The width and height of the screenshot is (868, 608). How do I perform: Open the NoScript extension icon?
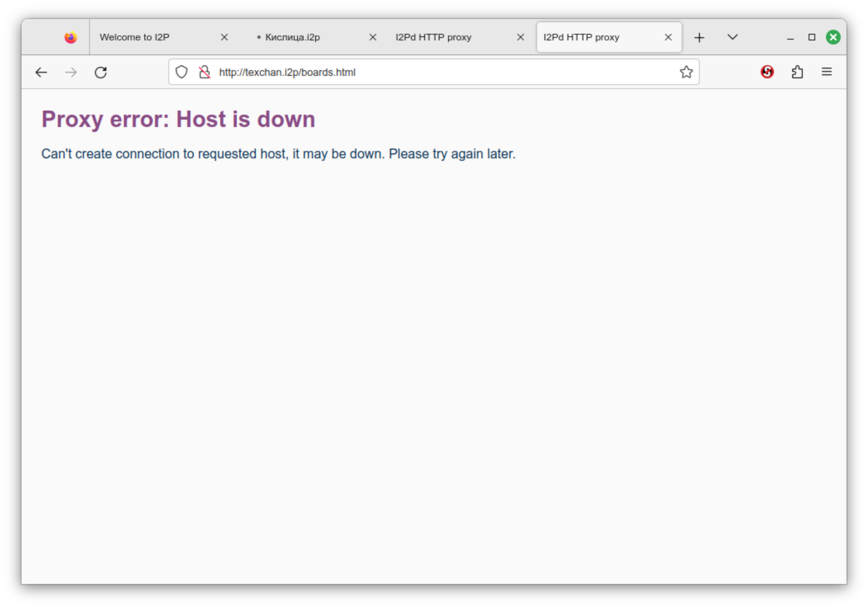(767, 72)
